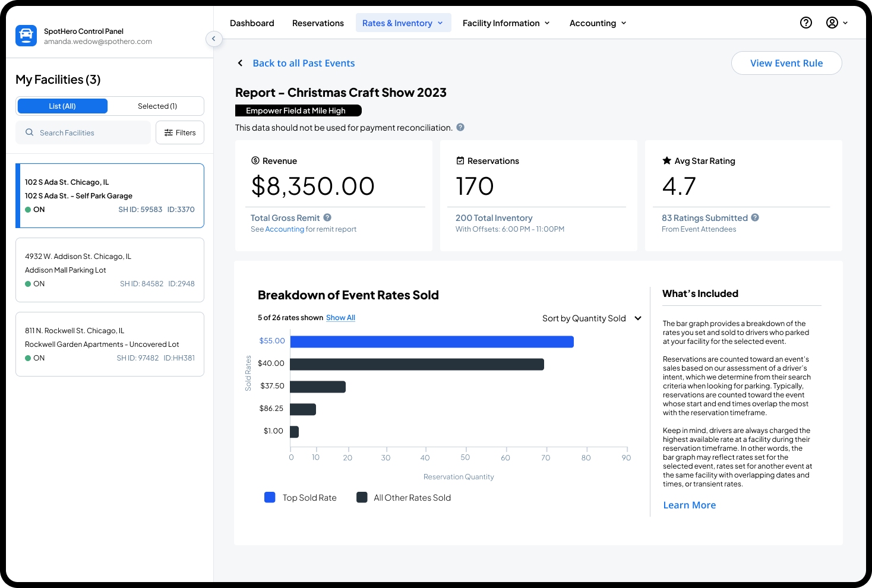
Task: Go to the Dashboard tab
Action: pyautogui.click(x=252, y=23)
